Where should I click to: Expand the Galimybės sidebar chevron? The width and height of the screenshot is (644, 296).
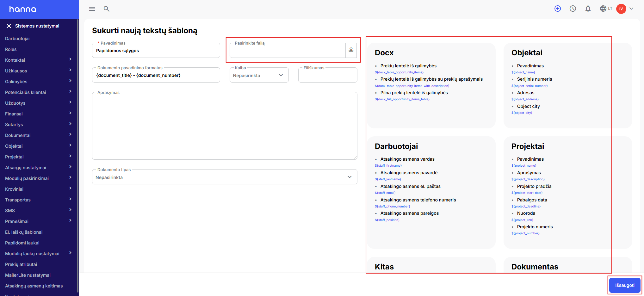click(x=70, y=81)
